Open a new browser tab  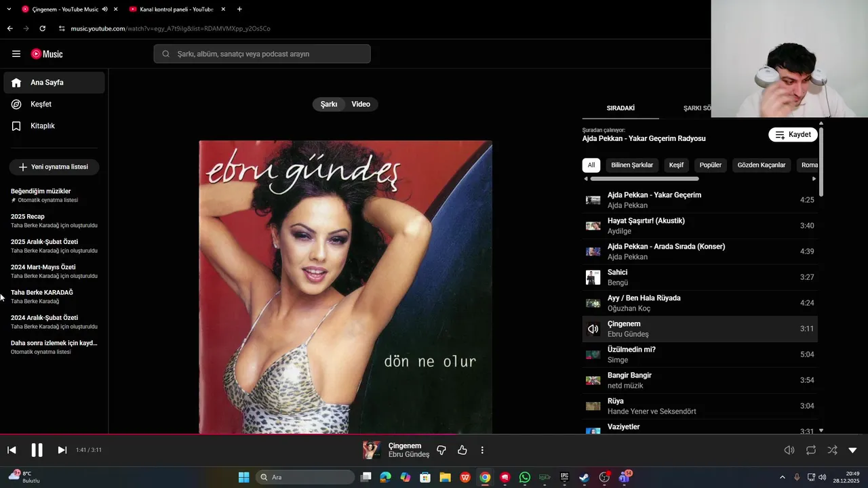pyautogui.click(x=239, y=9)
